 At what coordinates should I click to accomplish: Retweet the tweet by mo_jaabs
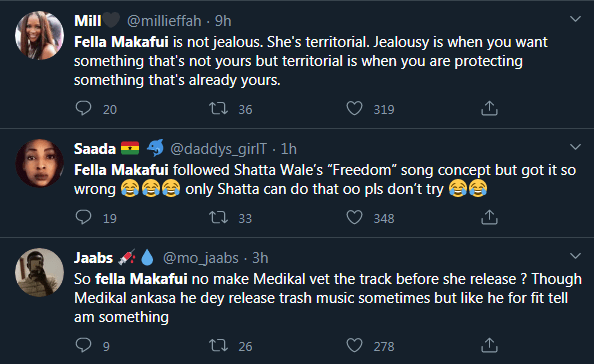click(219, 345)
